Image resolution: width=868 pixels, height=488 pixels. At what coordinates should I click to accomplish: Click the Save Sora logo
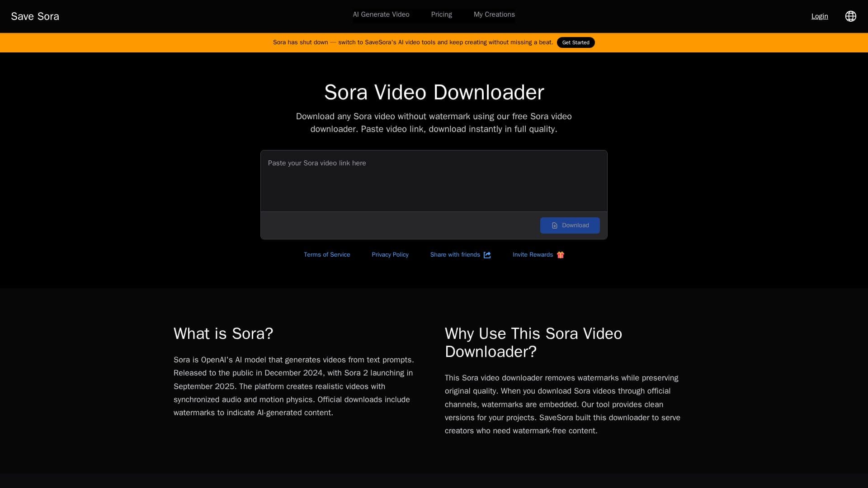click(x=35, y=16)
